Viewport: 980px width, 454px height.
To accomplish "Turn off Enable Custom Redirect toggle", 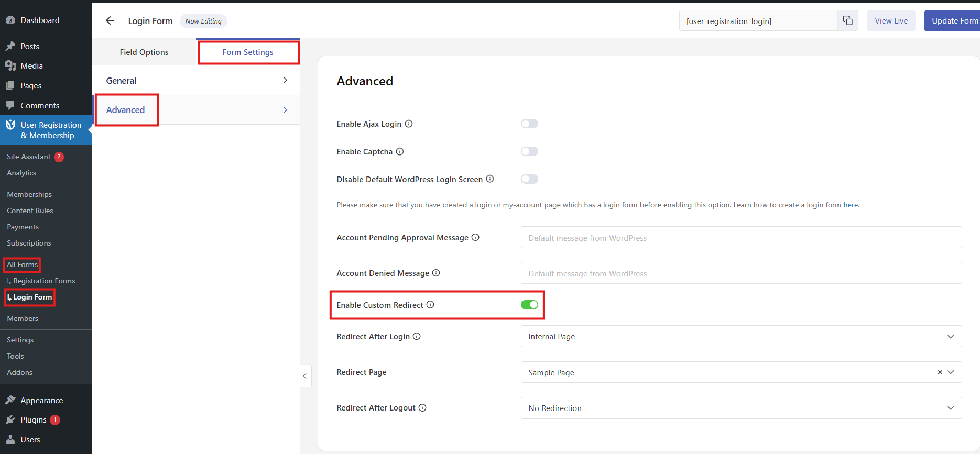I will [x=529, y=305].
